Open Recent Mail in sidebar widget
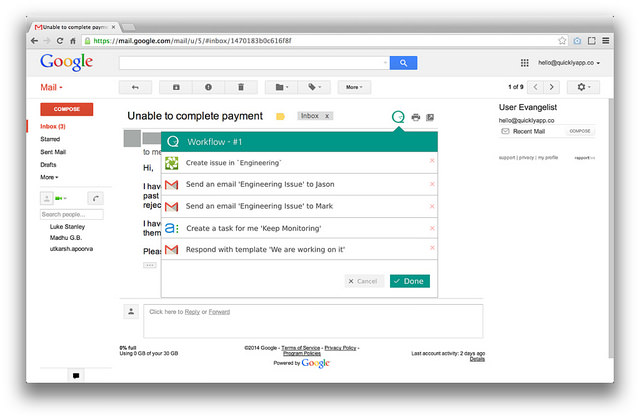The height and width of the screenshot is (419, 640). click(529, 131)
